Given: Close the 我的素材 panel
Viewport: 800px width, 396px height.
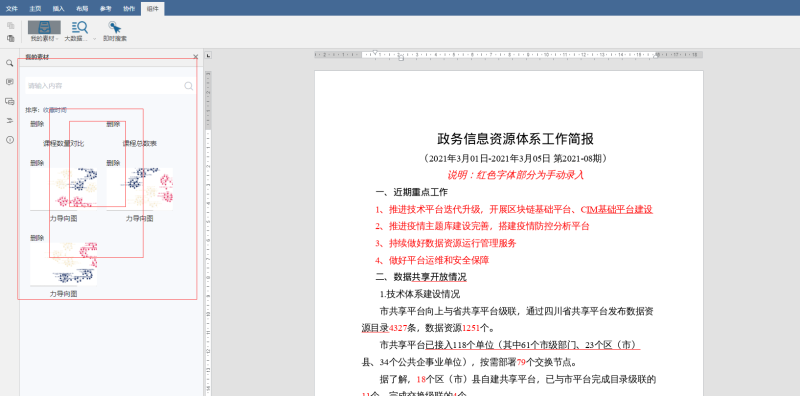Looking at the screenshot, I should (195, 57).
